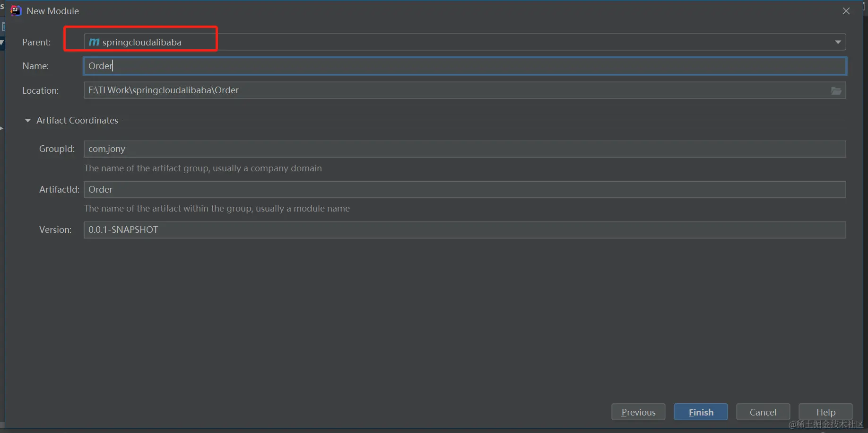Click the Artifact Coordinates heading text
868x433 pixels.
(77, 121)
